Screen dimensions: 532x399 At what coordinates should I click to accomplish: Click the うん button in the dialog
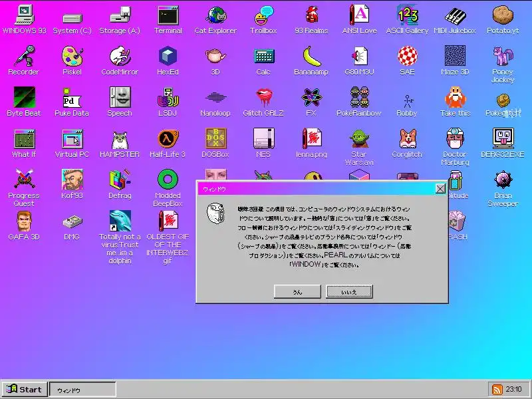coord(297,292)
